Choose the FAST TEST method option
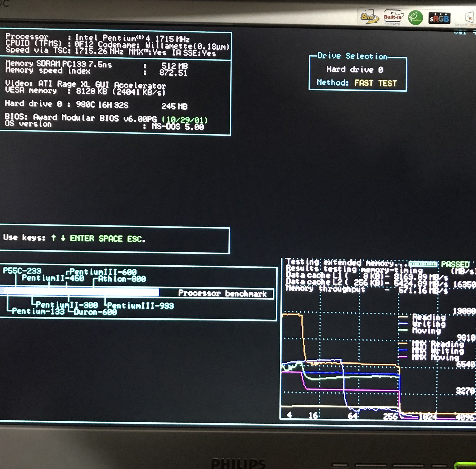The width and height of the screenshot is (476, 469). (375, 83)
